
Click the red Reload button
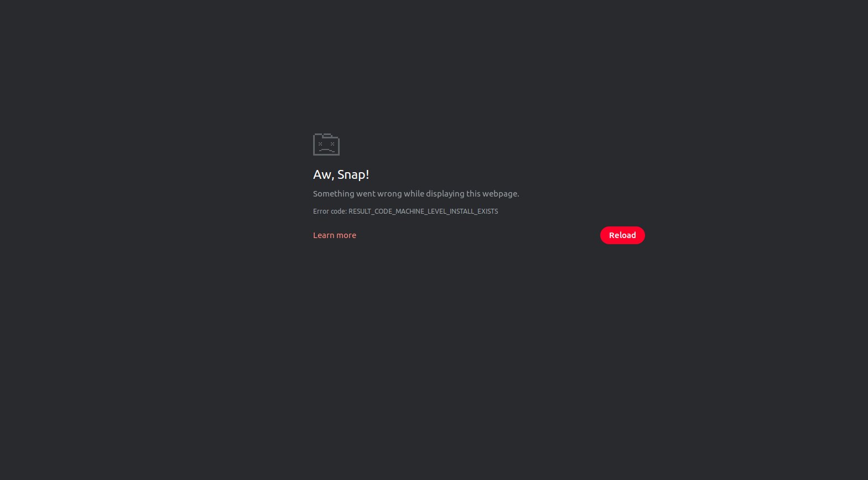622,235
